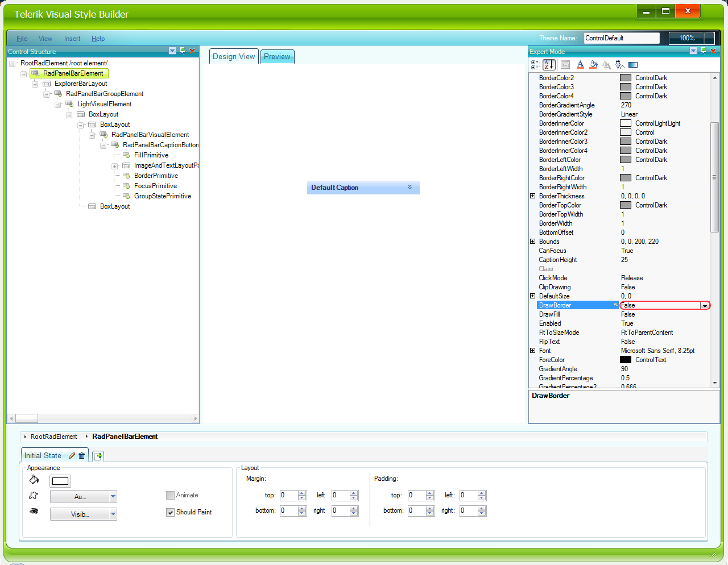728x565 pixels.
Task: Click the greyed font 'AA' toolbar icon
Action: click(x=607, y=65)
